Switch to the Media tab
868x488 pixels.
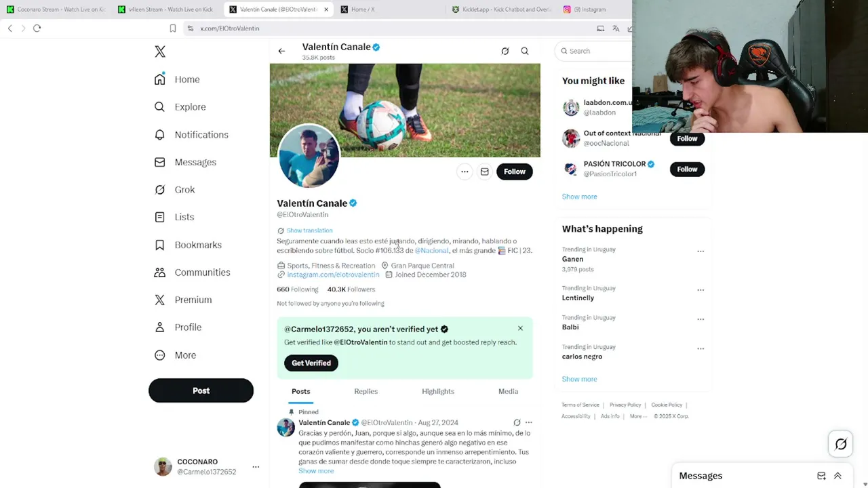508,391
